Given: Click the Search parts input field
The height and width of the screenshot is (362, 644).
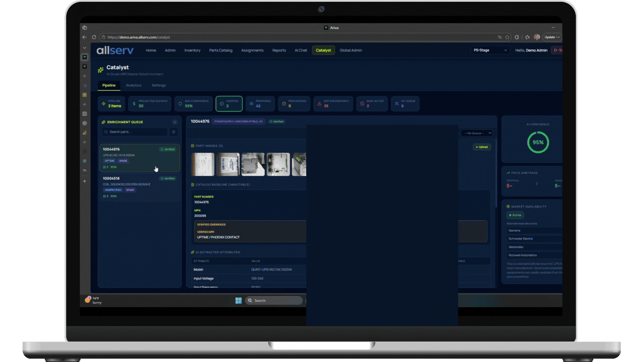Looking at the screenshot, I should point(135,132).
